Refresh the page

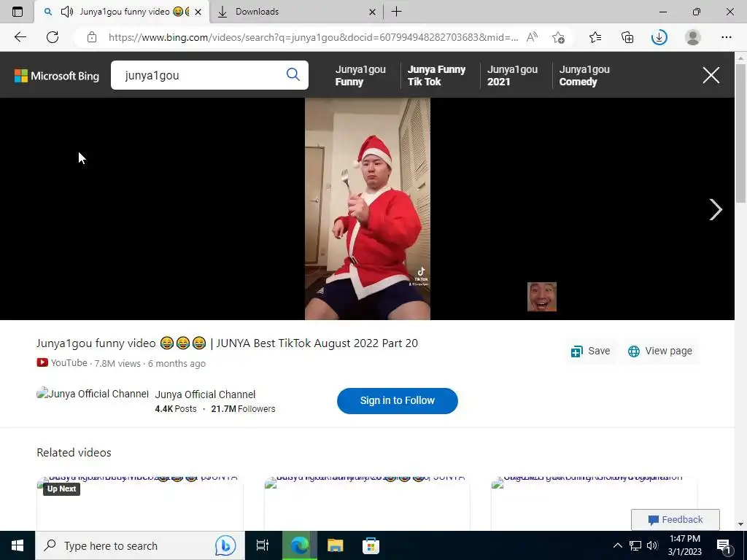[x=53, y=37]
